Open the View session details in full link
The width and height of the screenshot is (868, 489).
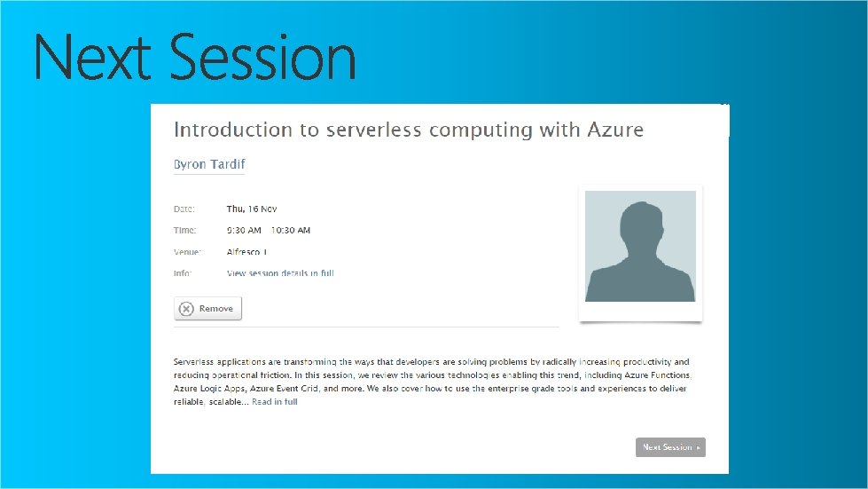[280, 273]
